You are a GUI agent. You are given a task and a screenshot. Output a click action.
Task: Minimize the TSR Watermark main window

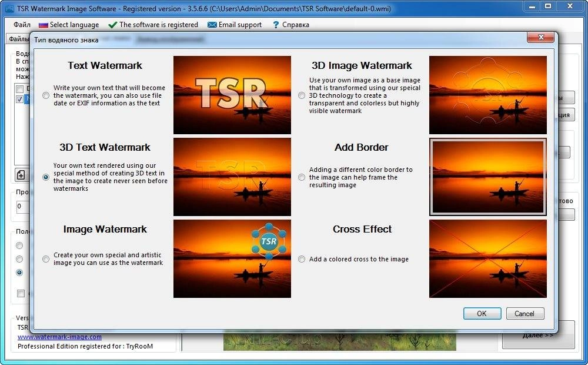[532, 6]
